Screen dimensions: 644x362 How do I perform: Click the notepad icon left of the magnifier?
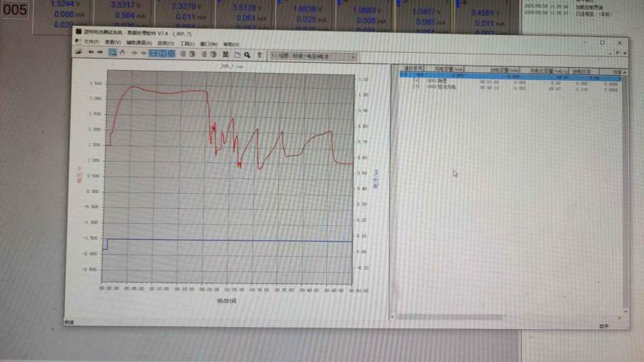pos(238,54)
